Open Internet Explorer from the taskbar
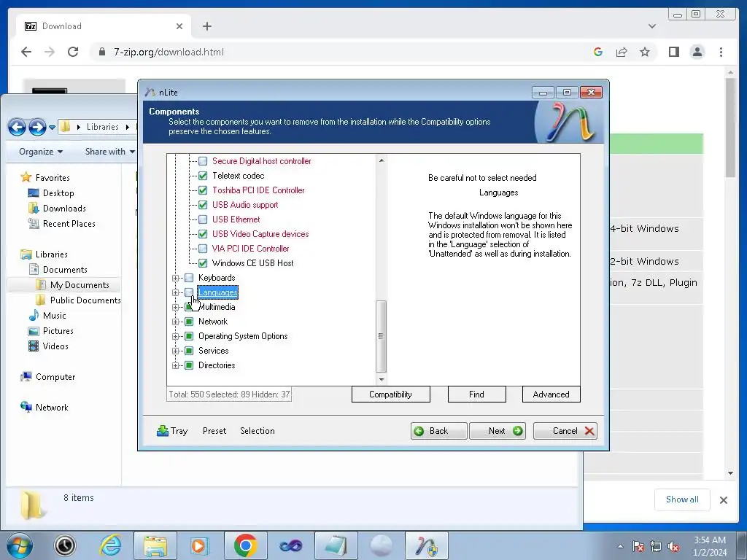747x560 pixels. click(111, 545)
